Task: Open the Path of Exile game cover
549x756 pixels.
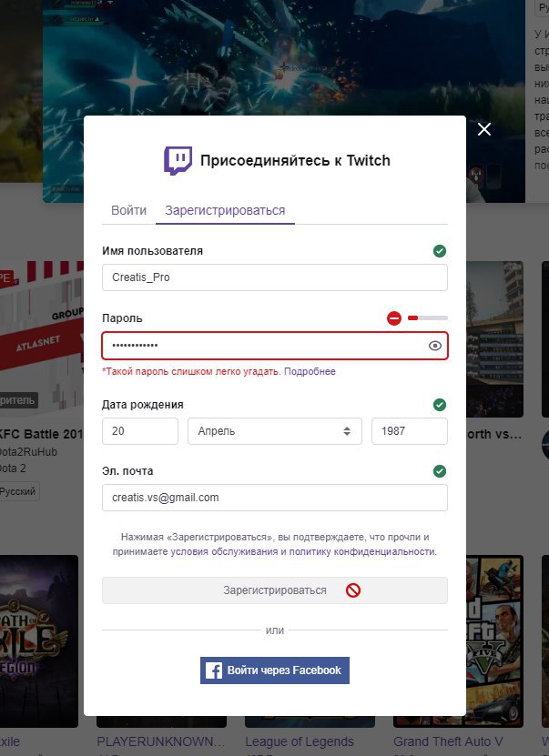Action: 39,641
